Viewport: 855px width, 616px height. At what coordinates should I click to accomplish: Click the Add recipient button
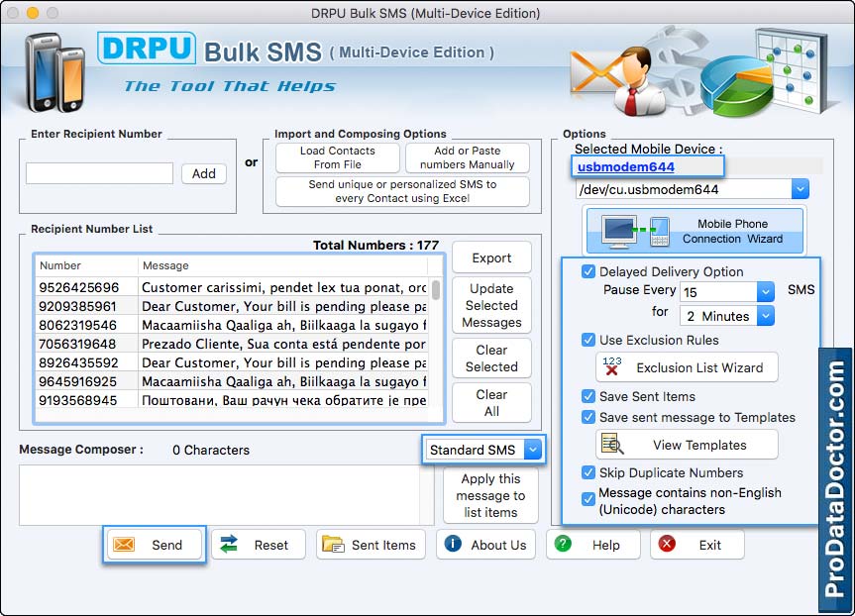pos(204,173)
